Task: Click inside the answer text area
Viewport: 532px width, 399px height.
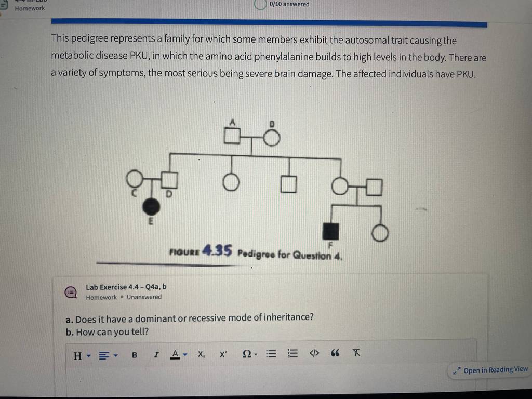Action: pyautogui.click(x=271, y=381)
